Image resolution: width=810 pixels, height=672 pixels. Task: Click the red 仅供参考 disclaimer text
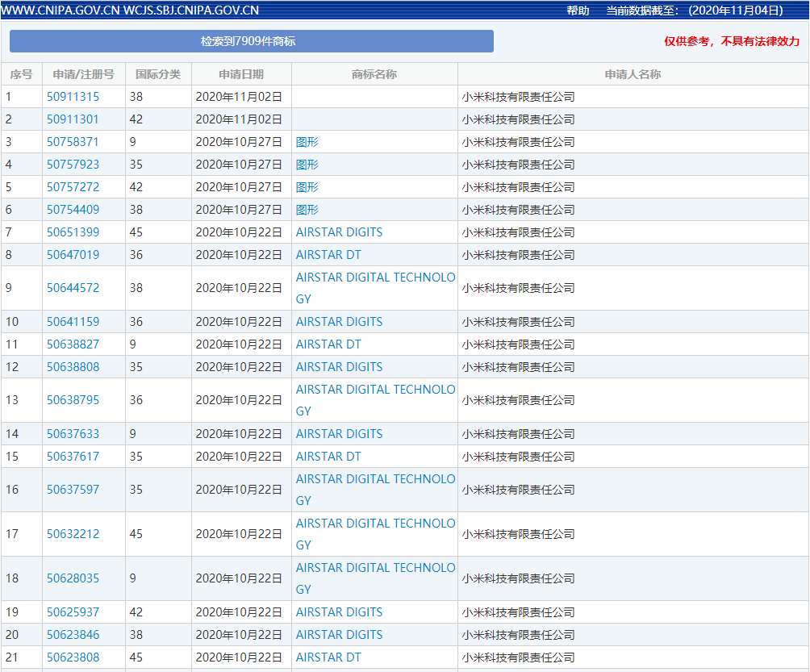[732, 41]
